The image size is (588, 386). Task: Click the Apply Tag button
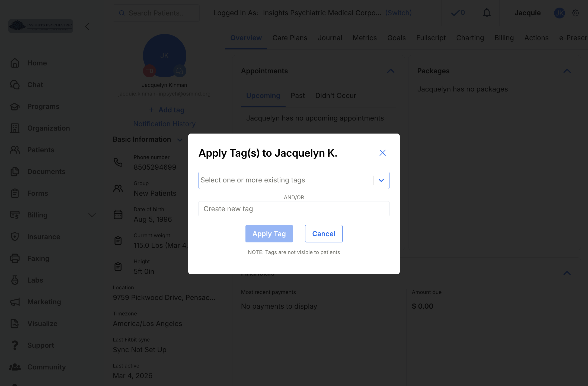269,234
